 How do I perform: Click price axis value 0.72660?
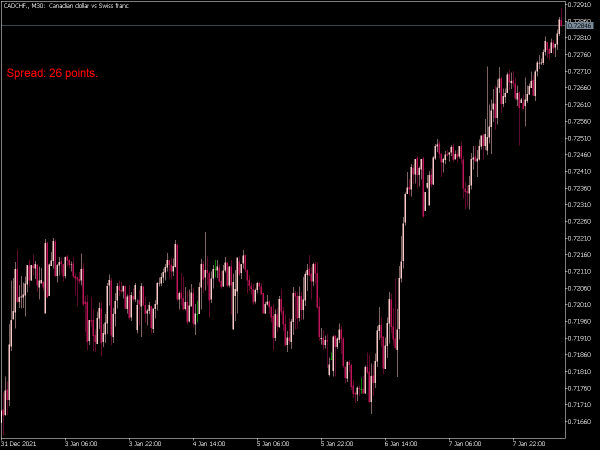579,88
